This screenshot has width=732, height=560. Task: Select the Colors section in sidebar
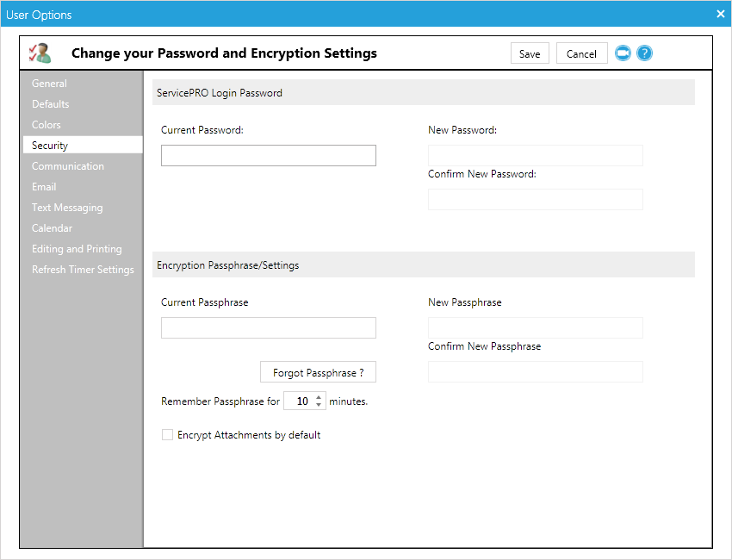click(47, 125)
